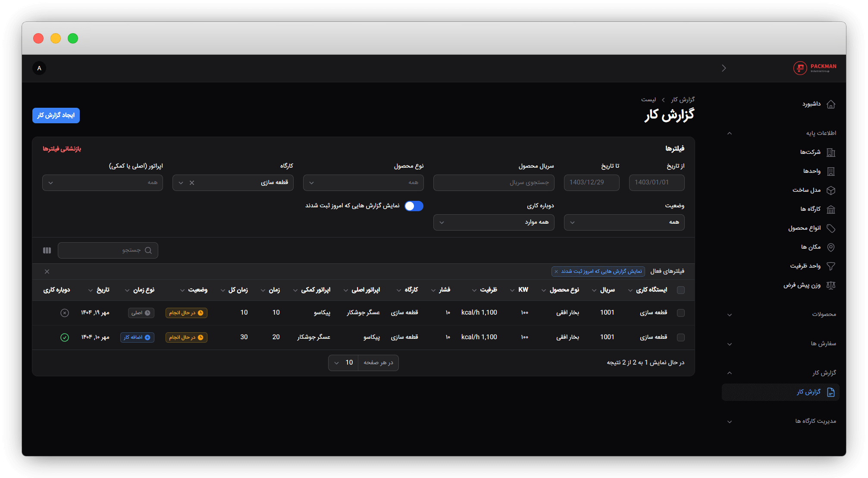Viewport: 868px width, 478px height.
Task: Check the select-all checkbox in table header
Action: pyautogui.click(x=681, y=290)
